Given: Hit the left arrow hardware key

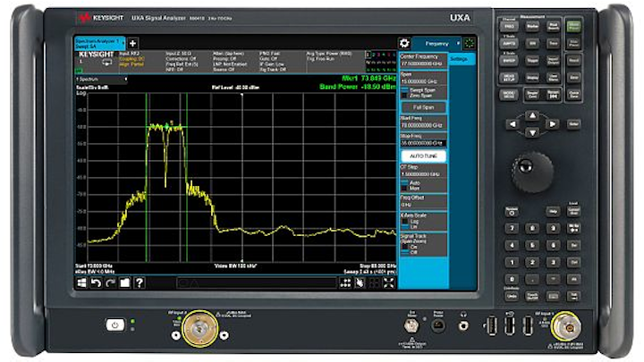Looking at the screenshot, I should click(x=513, y=124).
